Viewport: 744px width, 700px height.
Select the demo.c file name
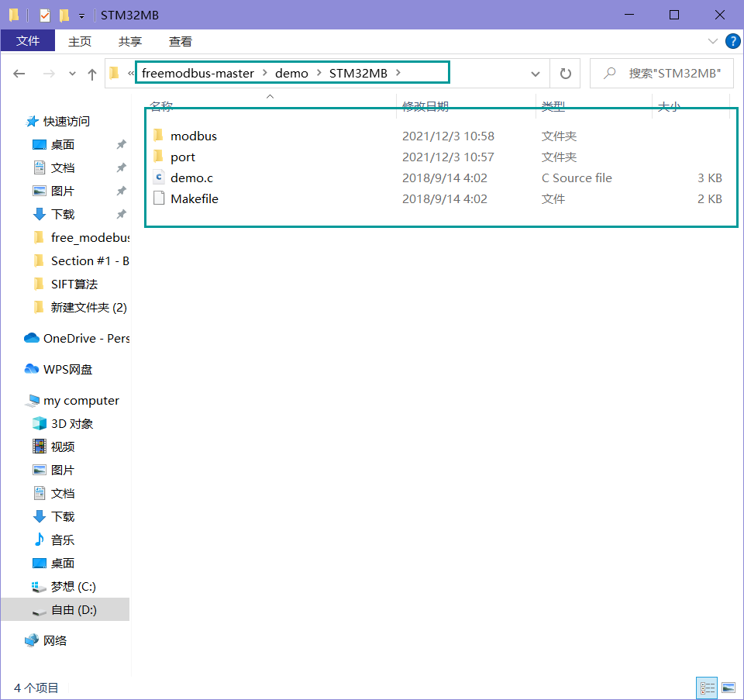pos(191,178)
